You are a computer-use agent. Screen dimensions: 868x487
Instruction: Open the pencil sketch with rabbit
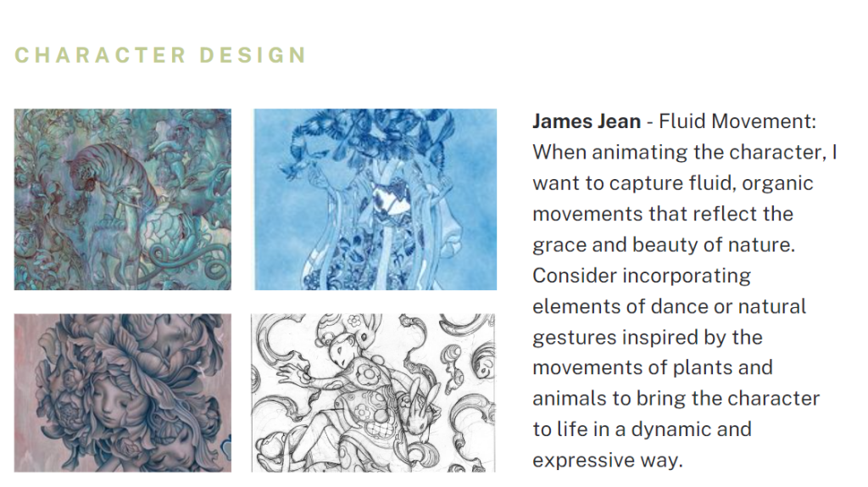click(x=373, y=393)
